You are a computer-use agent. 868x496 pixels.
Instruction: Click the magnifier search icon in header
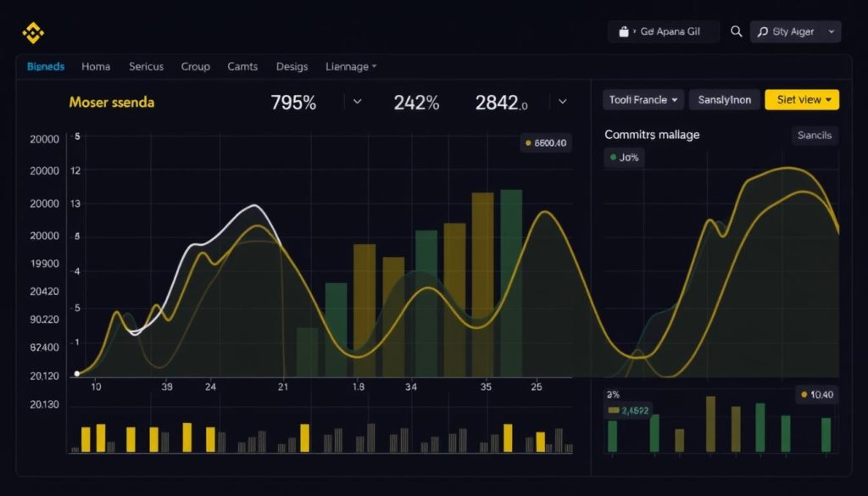[x=737, y=31]
